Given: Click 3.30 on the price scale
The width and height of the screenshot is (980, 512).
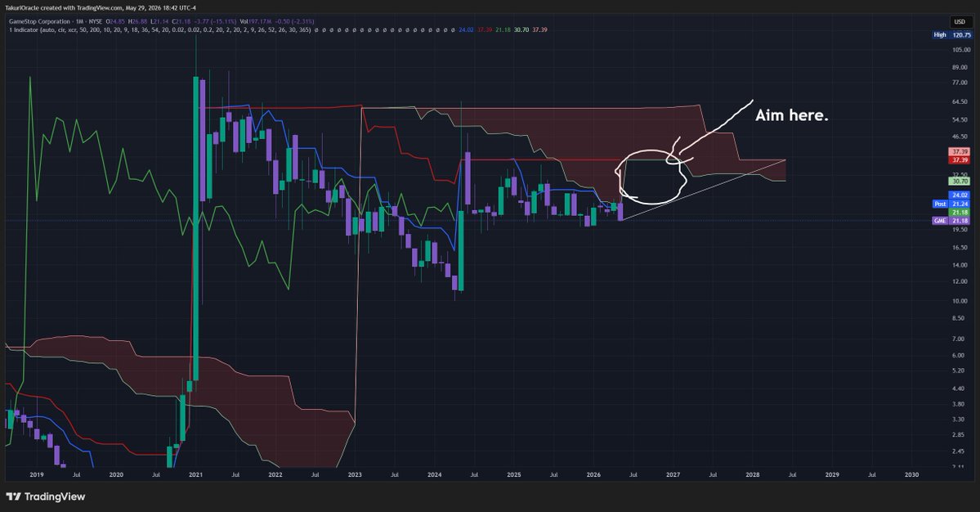Looking at the screenshot, I should pyautogui.click(x=959, y=419).
